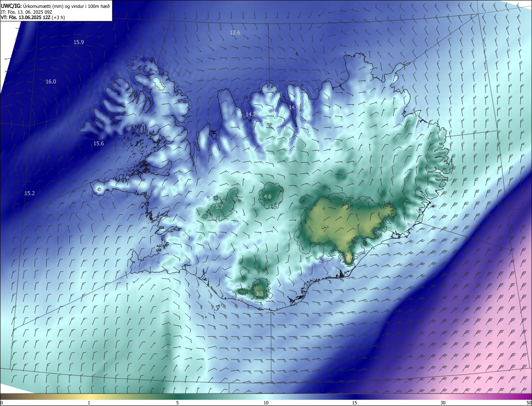Viewport: 532px width, 406px height.
Task: Click the 12.6 value label on map
Action: pos(235,32)
